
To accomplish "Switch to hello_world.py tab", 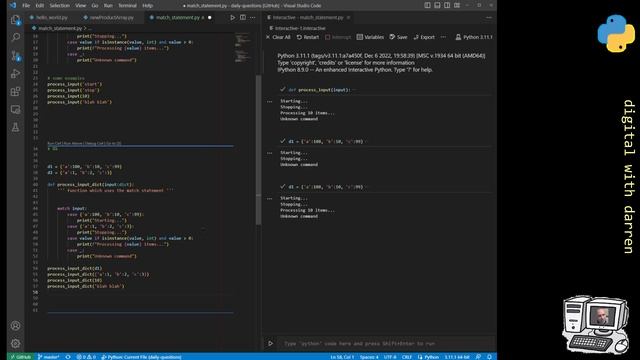I will click(49, 18).
